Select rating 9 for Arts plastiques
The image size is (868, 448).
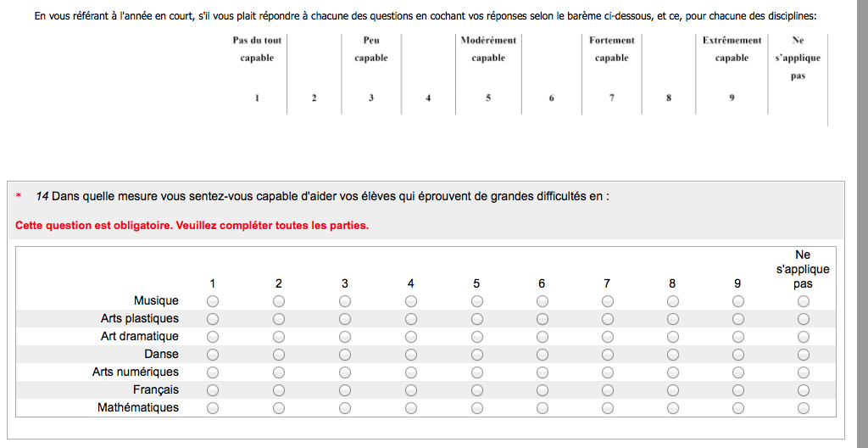738,319
